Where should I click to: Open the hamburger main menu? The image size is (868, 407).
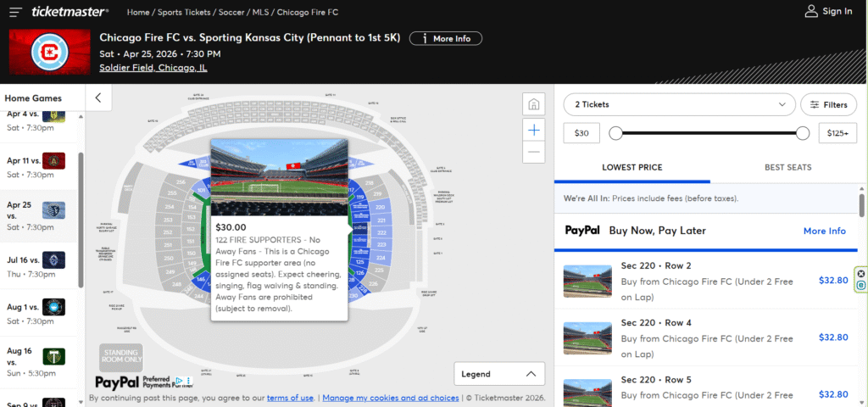coord(16,12)
